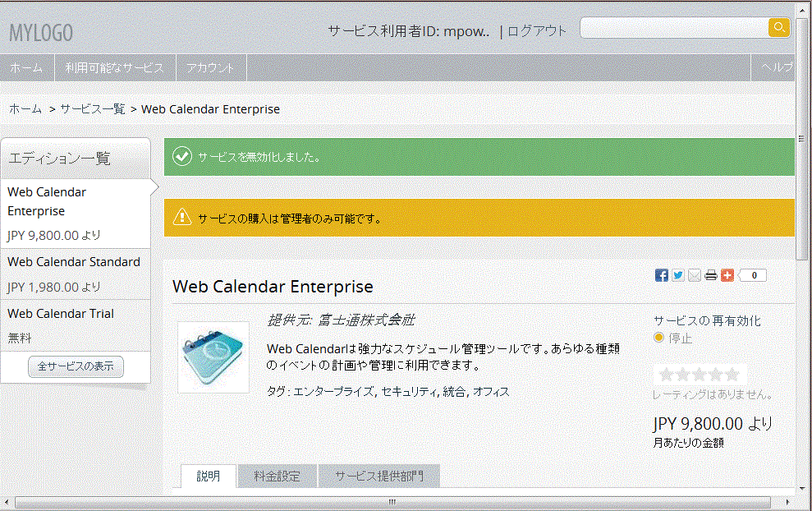Viewport: 812px width, 511px height.
Task: Print the page using printer icon
Action: (711, 275)
